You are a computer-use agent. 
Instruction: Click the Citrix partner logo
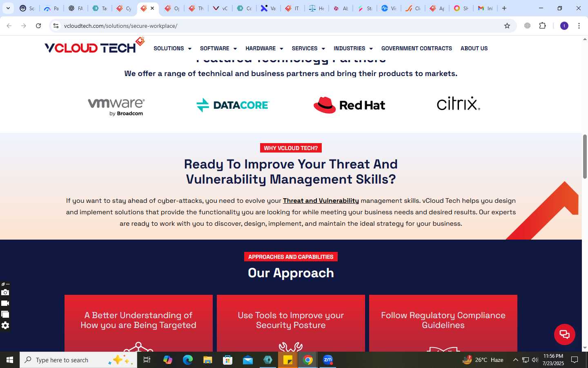pos(458,103)
